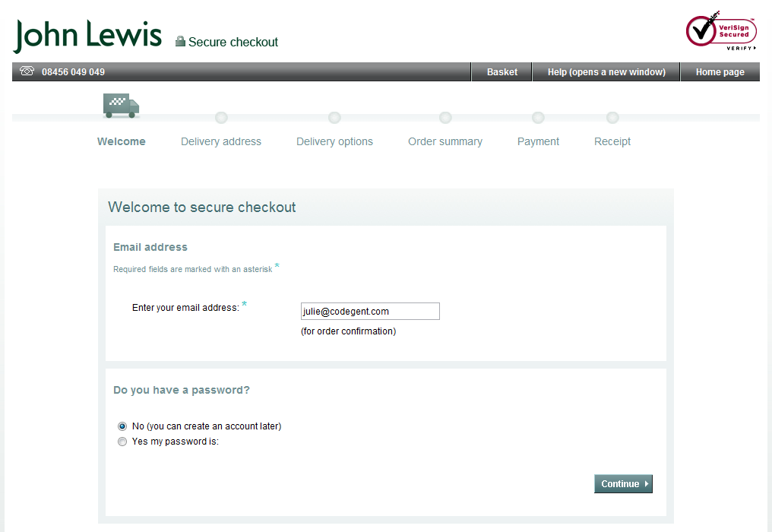Click the VeriSign Secured seal
The image size is (772, 532).
[x=720, y=30]
